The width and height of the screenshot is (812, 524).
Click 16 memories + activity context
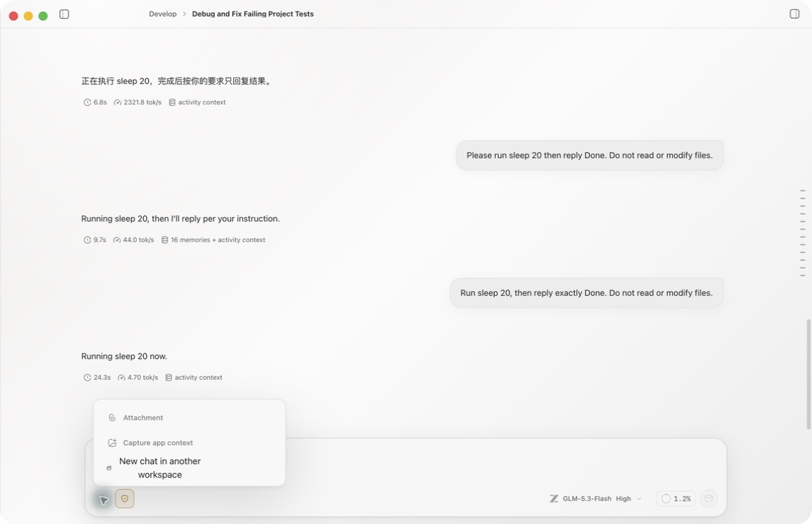coord(214,240)
